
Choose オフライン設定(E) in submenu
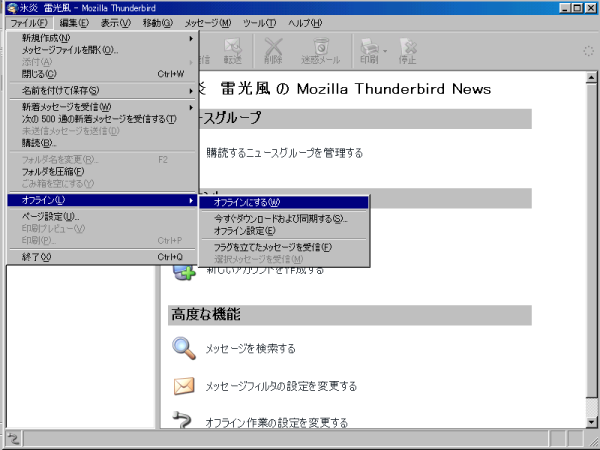(x=284, y=231)
